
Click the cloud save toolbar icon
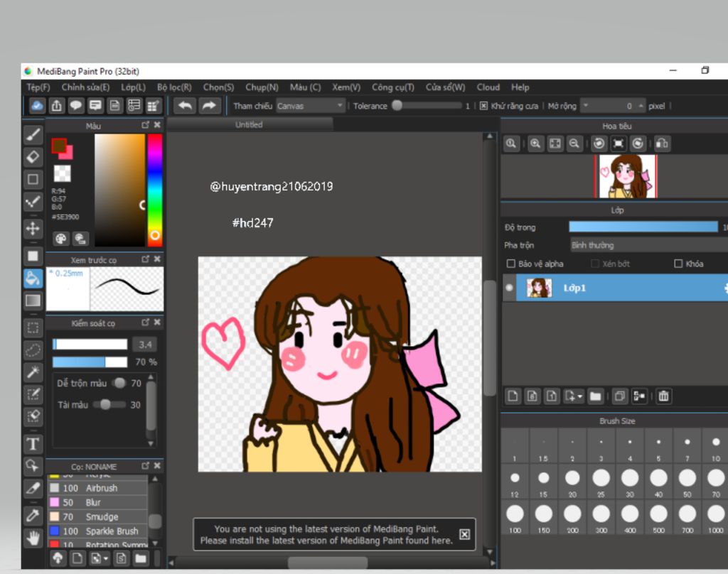tap(37, 106)
